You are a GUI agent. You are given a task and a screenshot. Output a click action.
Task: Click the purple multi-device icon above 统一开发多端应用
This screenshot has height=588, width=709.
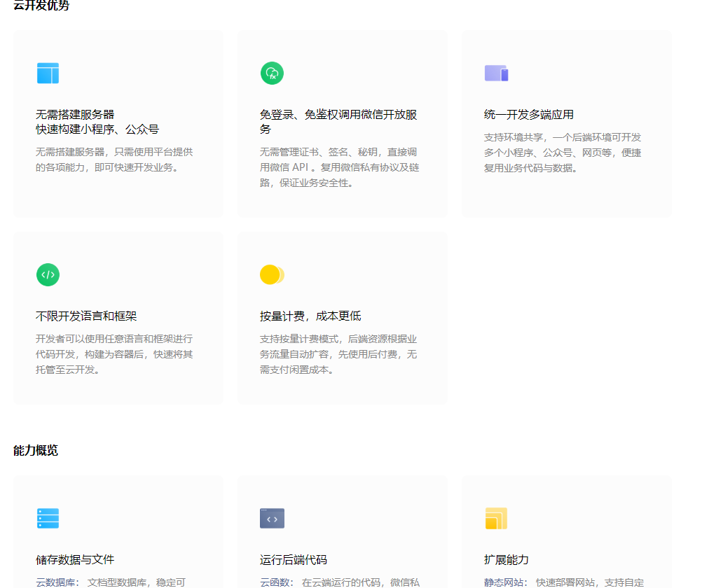point(496,73)
